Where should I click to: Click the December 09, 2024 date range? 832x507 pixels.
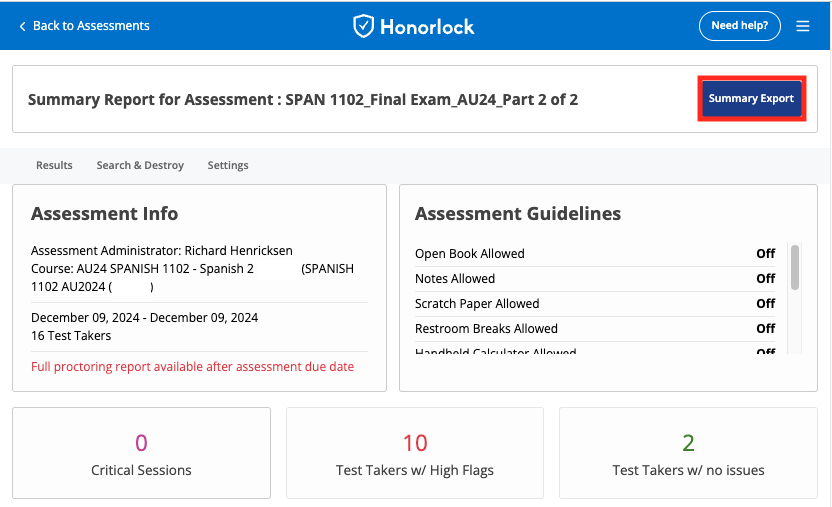point(144,318)
